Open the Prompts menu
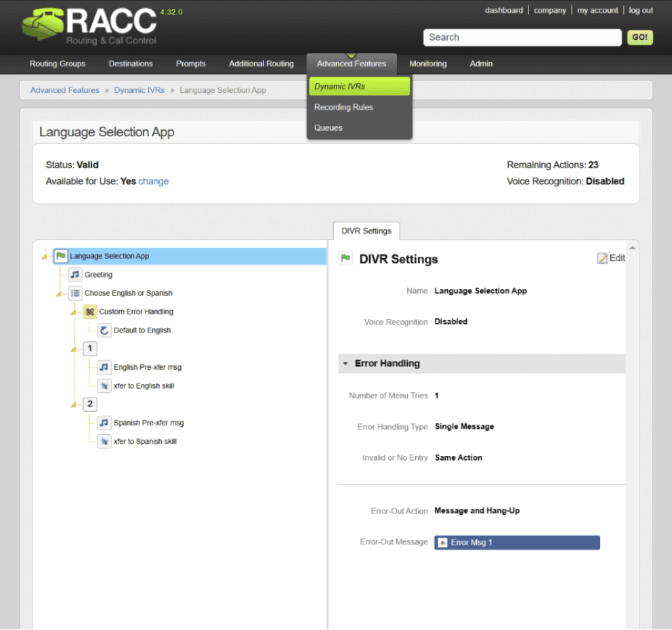The width and height of the screenshot is (672, 630). [x=191, y=64]
